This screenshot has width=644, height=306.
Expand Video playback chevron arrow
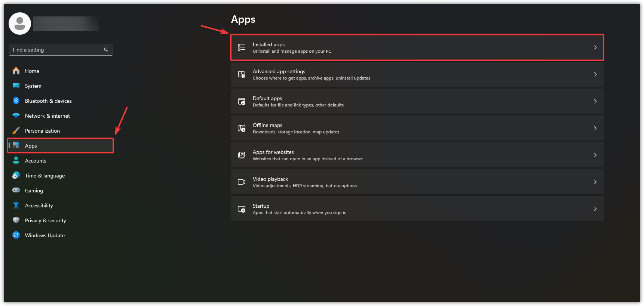tap(595, 182)
